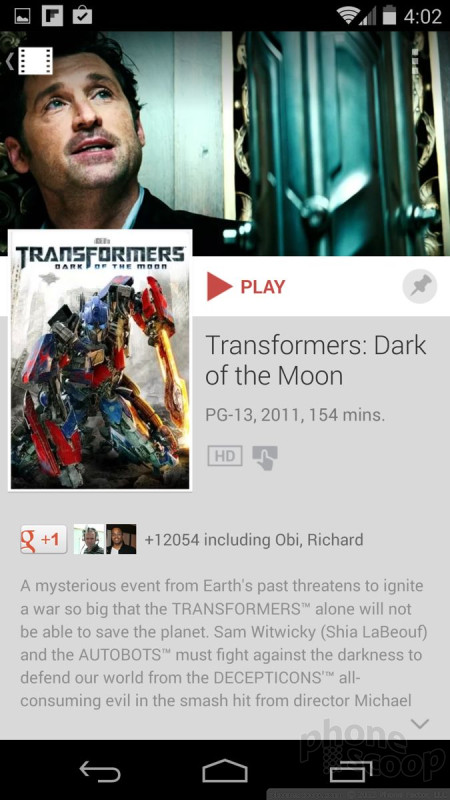Tap the picture notification icon
The width and height of the screenshot is (450, 800).
[x=22, y=16]
